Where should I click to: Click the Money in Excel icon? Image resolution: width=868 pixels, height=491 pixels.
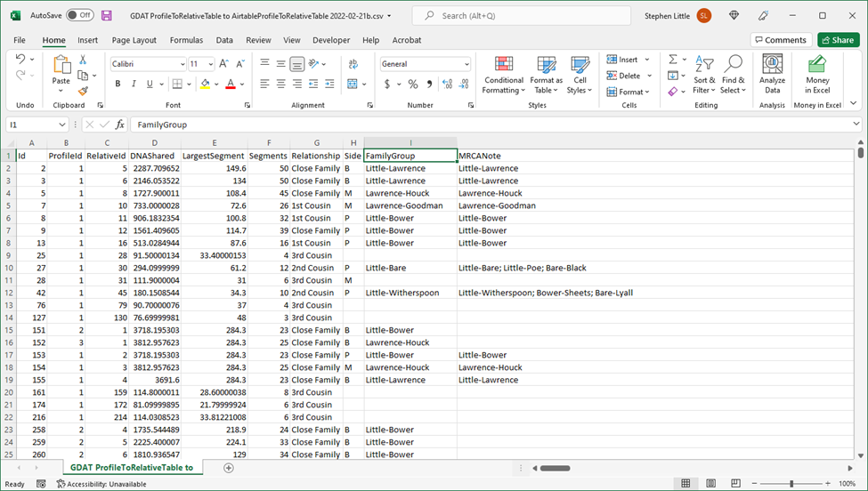[x=817, y=75]
